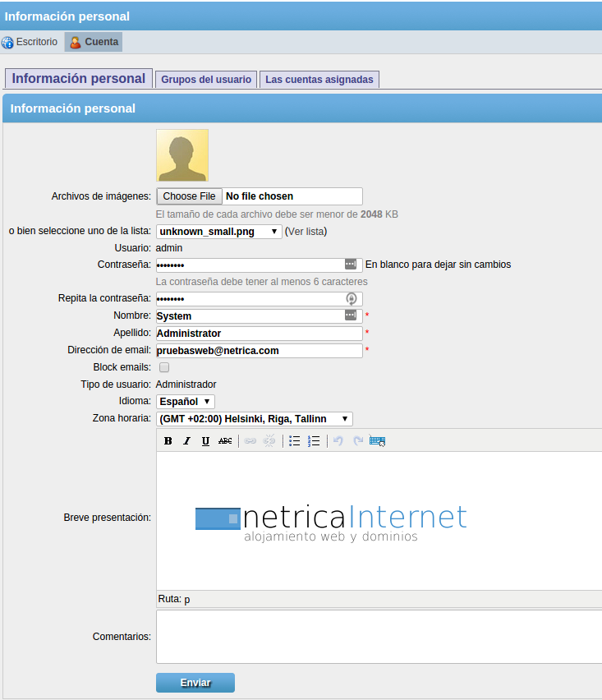Screen dimensions: 602x700
Task: Click the Apellido field containing Administrator
Action: tap(259, 334)
